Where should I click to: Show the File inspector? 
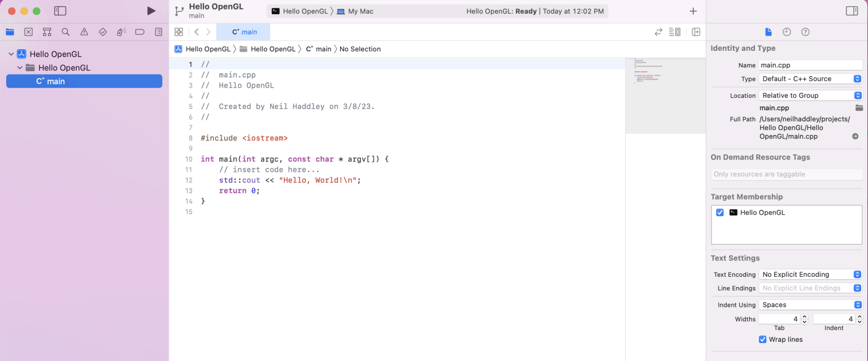click(768, 32)
